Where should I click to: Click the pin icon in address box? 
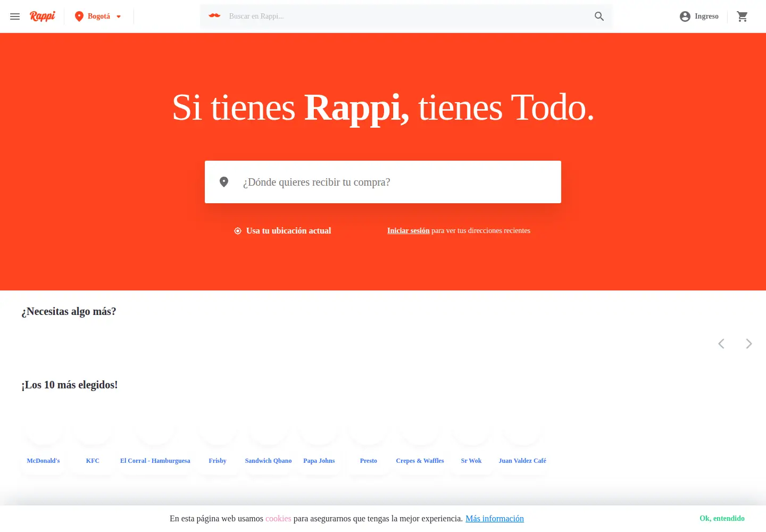pos(224,182)
